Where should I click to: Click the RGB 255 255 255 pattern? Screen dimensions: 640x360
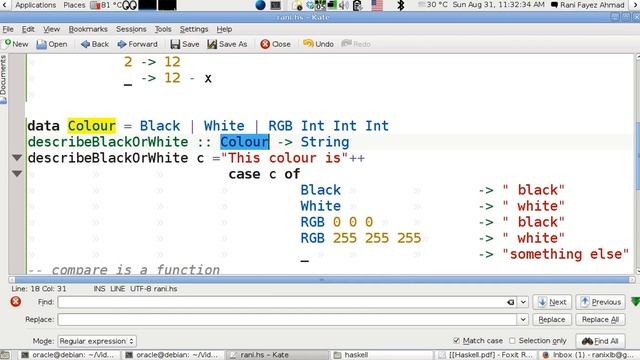click(x=361, y=238)
